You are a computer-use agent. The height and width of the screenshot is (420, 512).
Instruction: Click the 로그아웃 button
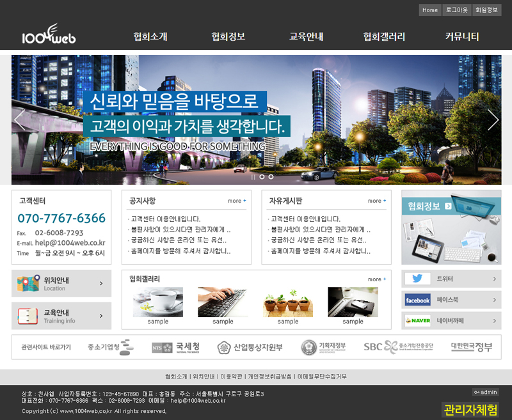point(457,10)
